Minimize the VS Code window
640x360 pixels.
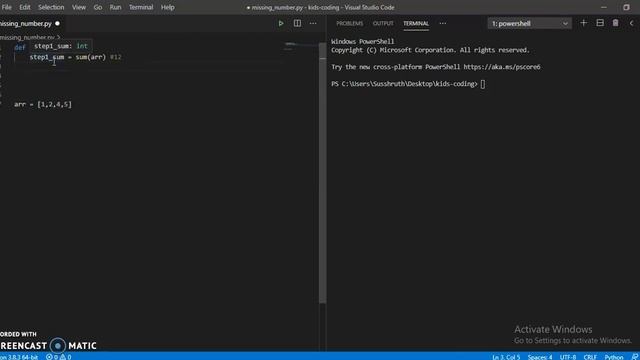coord(604,7)
